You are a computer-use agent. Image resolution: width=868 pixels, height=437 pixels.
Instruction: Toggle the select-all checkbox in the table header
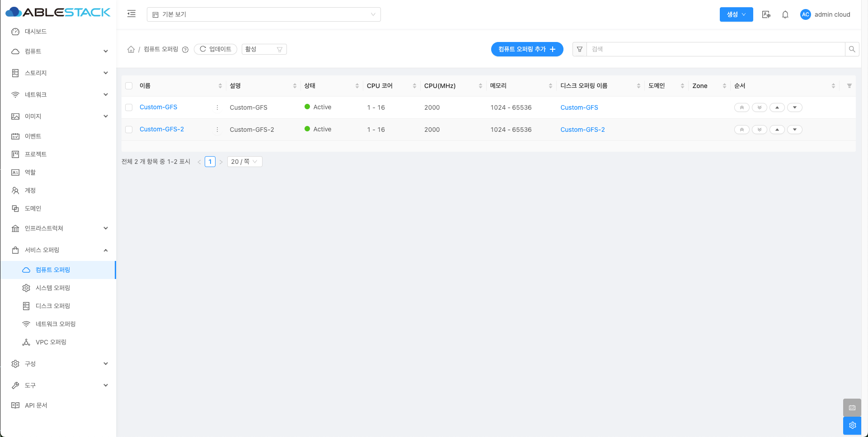click(x=129, y=86)
